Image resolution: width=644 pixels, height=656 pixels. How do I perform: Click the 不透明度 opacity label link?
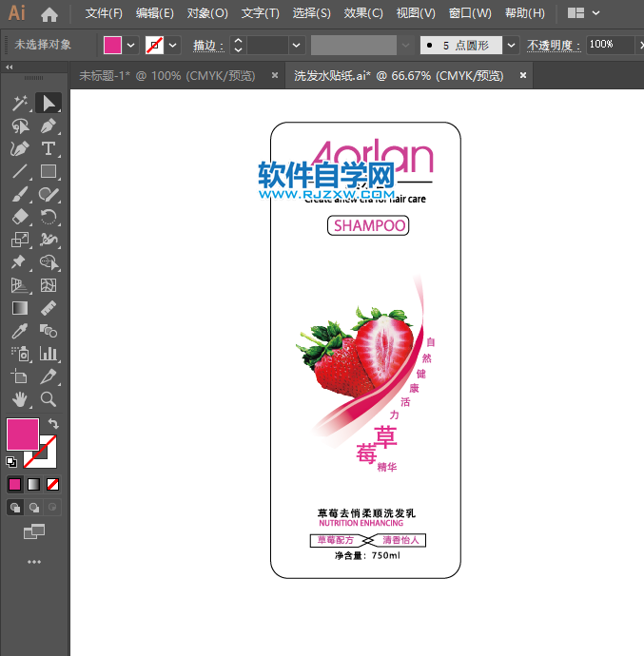pyautogui.click(x=553, y=45)
